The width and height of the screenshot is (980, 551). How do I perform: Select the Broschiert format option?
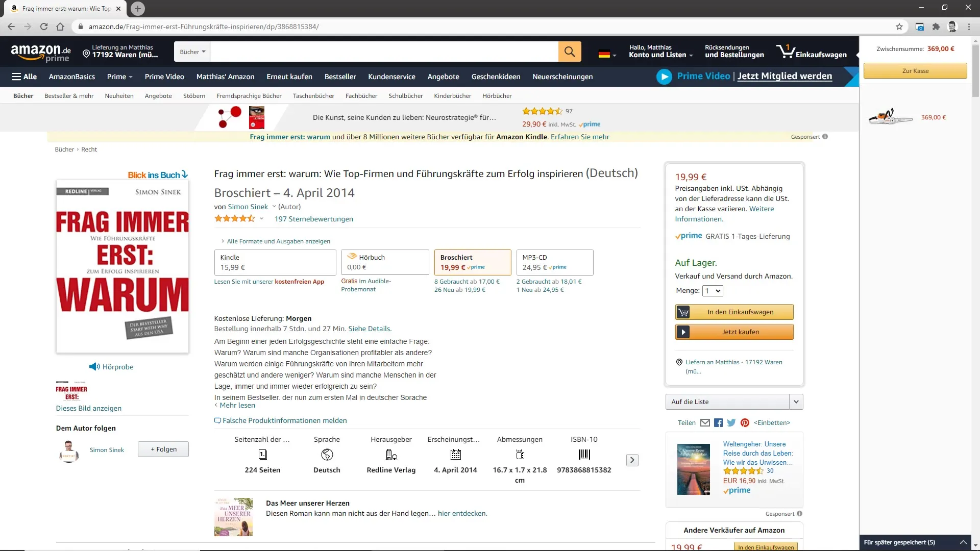(x=473, y=262)
